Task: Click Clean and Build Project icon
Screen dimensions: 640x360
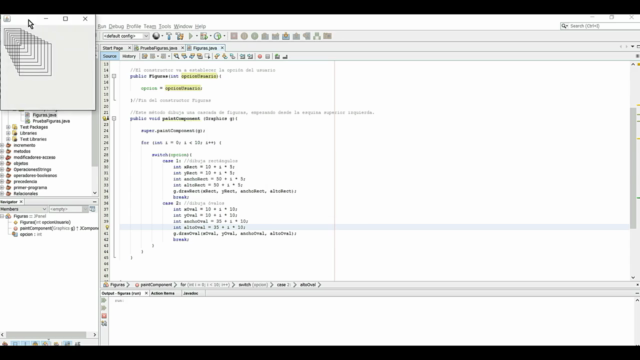Action: (x=180, y=36)
